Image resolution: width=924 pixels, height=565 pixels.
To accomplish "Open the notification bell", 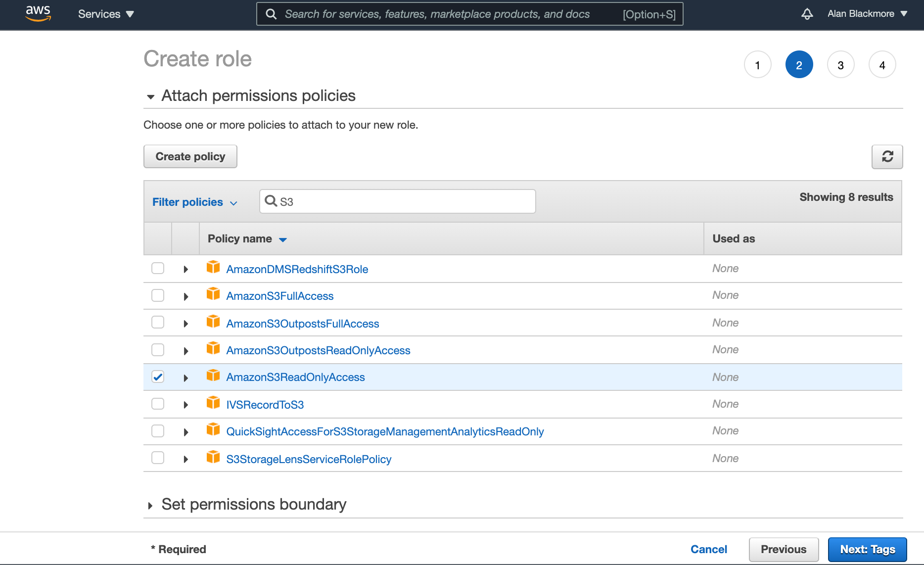I will point(807,14).
